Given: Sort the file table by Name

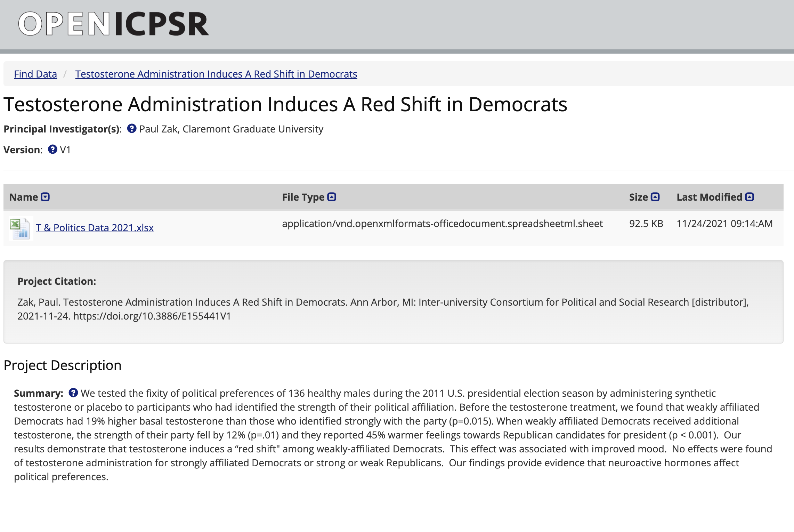Looking at the screenshot, I should (x=45, y=197).
